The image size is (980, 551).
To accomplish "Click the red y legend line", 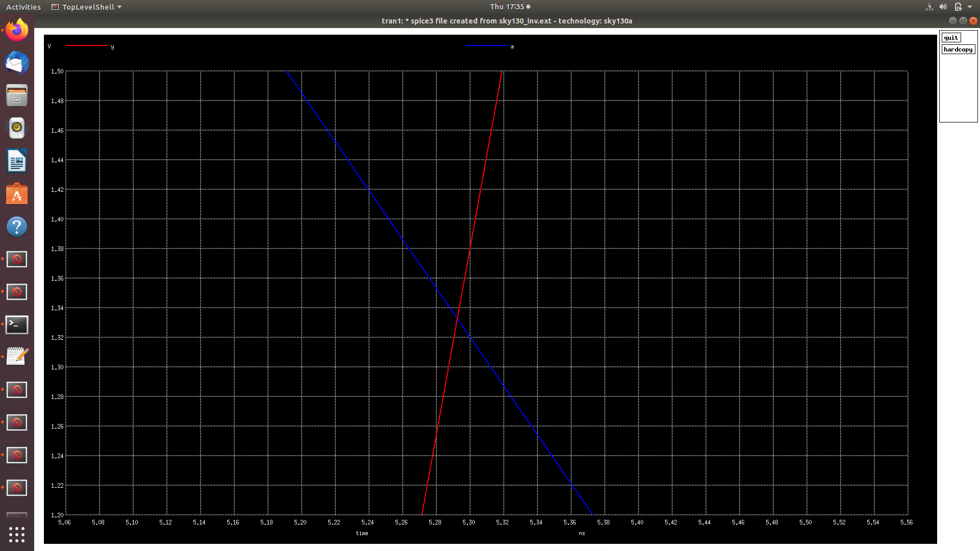I will coord(87,46).
